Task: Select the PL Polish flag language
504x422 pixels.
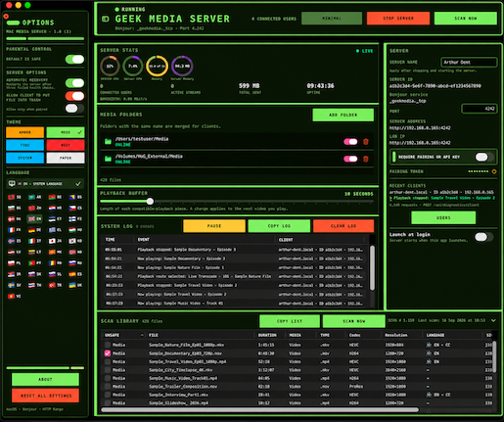Action: click(15, 262)
